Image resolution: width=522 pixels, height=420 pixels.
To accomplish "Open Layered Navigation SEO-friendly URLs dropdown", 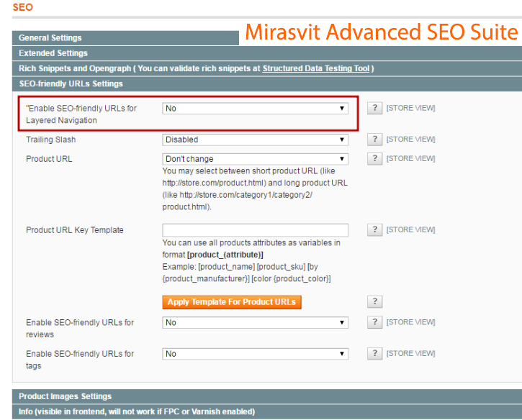I will 255,109.
